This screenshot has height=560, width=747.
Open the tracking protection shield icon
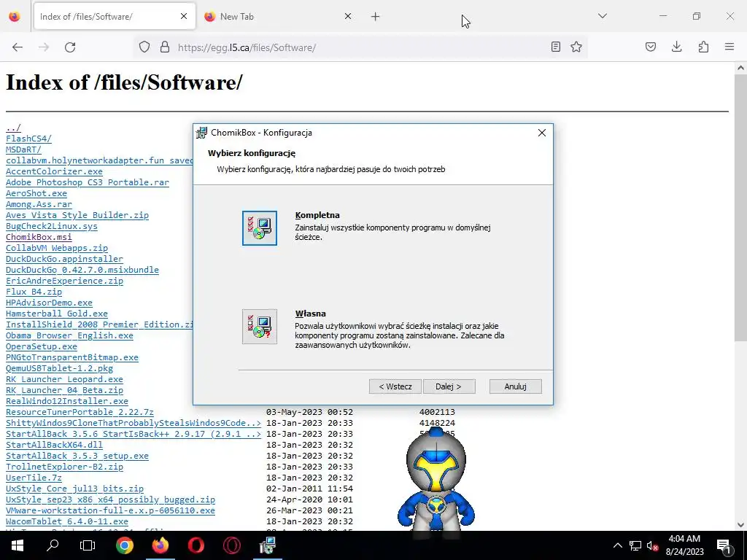pyautogui.click(x=144, y=47)
